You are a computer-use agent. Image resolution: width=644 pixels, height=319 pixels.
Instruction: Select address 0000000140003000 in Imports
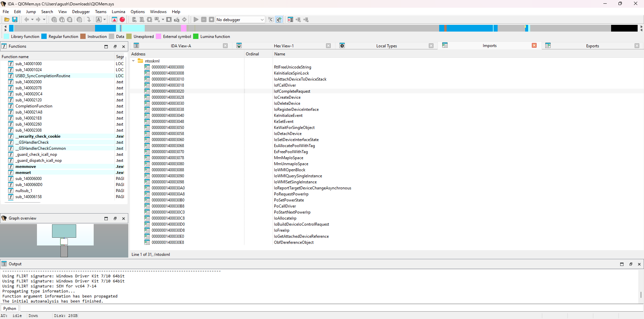(x=168, y=67)
